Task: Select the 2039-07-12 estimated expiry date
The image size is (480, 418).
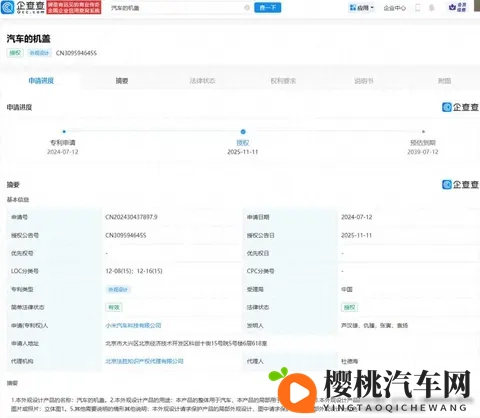Action: pos(423,152)
